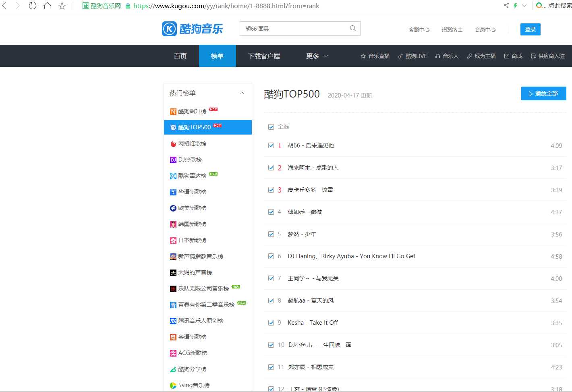Click the 日本新歌榜 sakura icon
Image resolution: width=572 pixels, height=392 pixels.
[x=173, y=241]
